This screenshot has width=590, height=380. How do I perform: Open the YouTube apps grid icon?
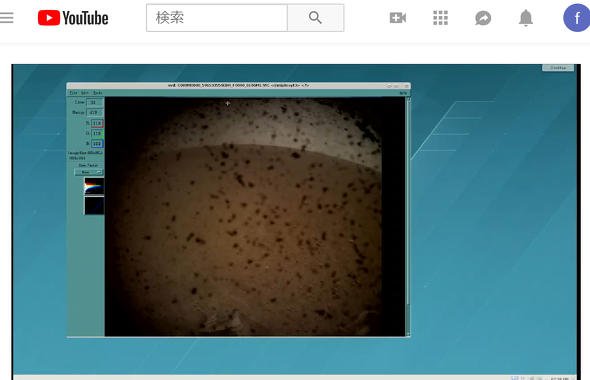pos(440,18)
